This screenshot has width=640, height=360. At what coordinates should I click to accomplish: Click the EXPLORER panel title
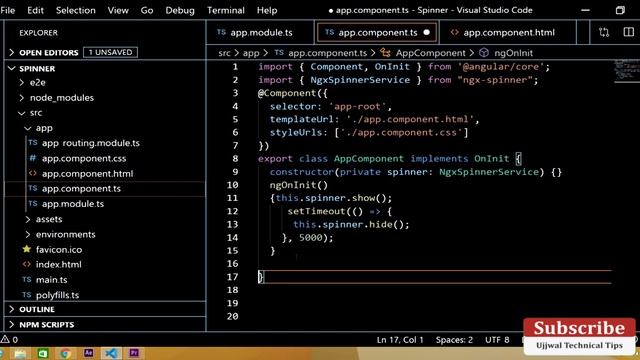coord(38,33)
